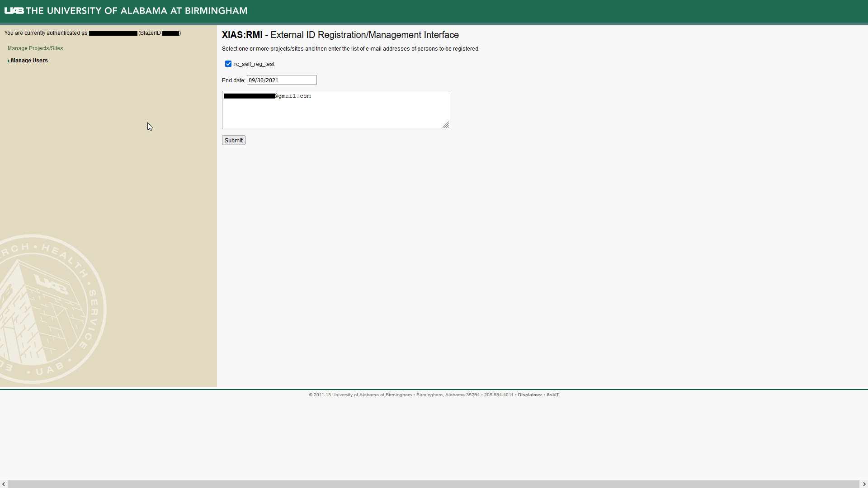The height and width of the screenshot is (488, 868).
Task: Click the XIAS:RMI page heading
Action: click(x=340, y=35)
